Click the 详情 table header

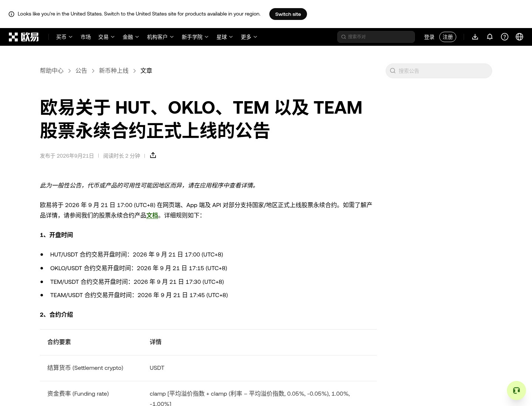click(x=156, y=342)
